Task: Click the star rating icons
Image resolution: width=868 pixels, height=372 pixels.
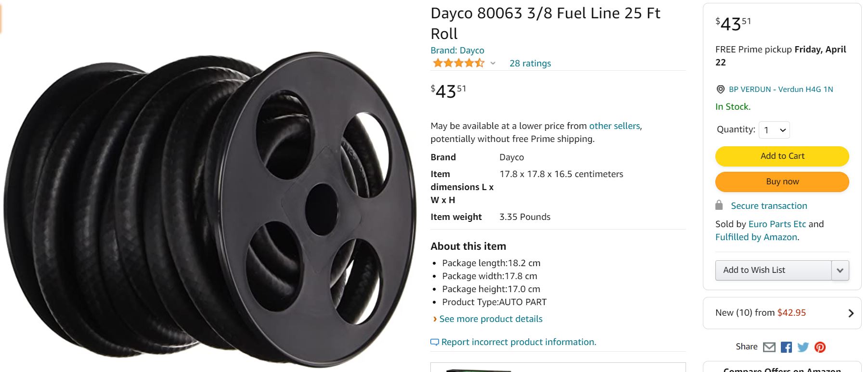Action: [458, 63]
